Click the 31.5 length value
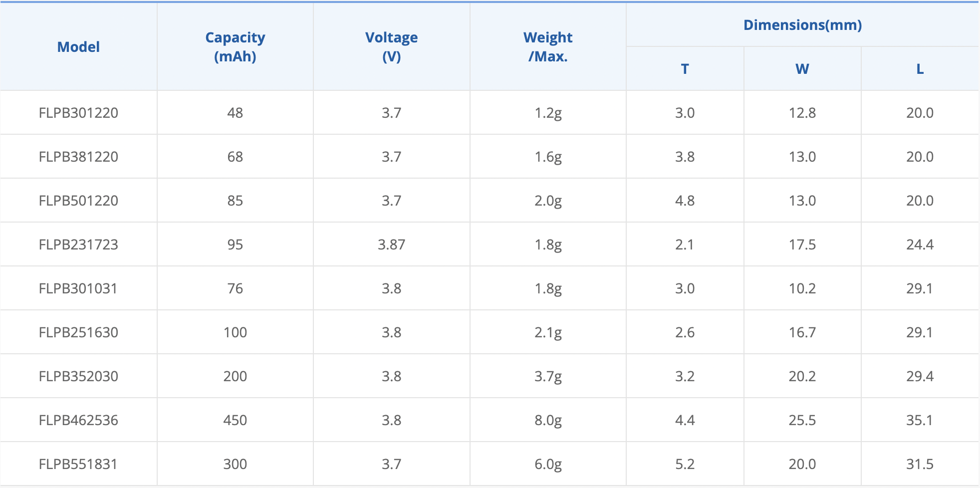Image resolution: width=980 pixels, height=488 pixels. (920, 464)
